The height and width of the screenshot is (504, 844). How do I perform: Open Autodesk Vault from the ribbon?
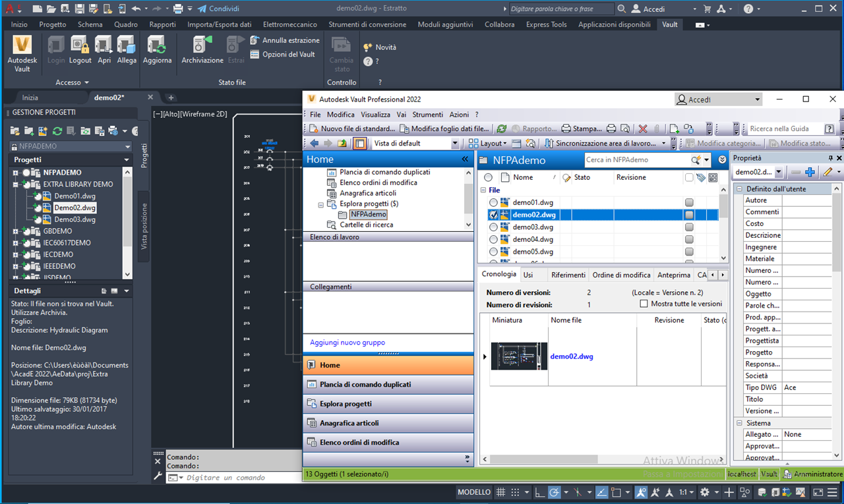[22, 52]
